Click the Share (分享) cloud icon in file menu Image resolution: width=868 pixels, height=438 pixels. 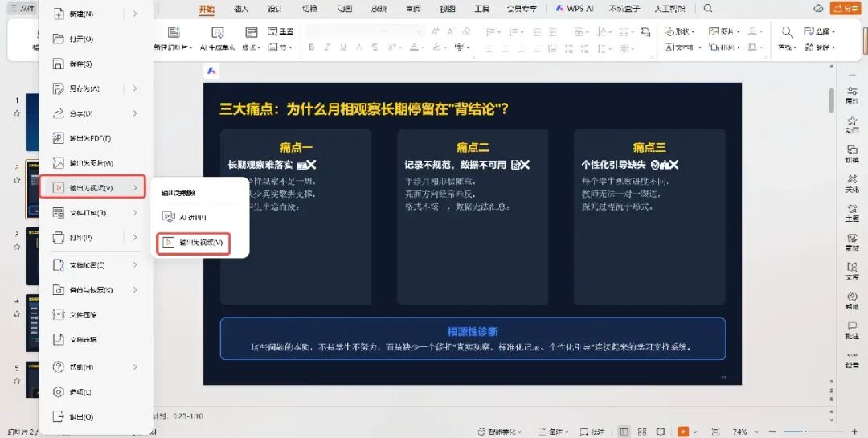coord(58,113)
